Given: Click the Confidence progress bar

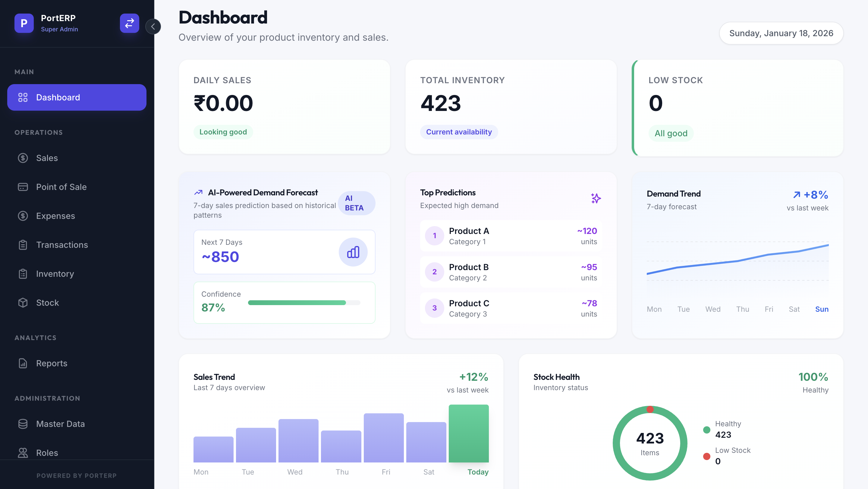Looking at the screenshot, I should coord(304,303).
